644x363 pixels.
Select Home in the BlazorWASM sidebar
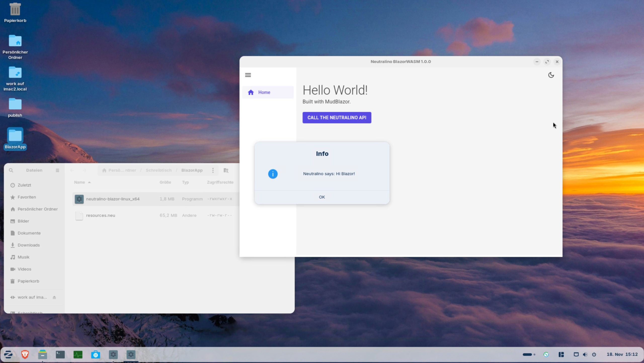tap(264, 92)
